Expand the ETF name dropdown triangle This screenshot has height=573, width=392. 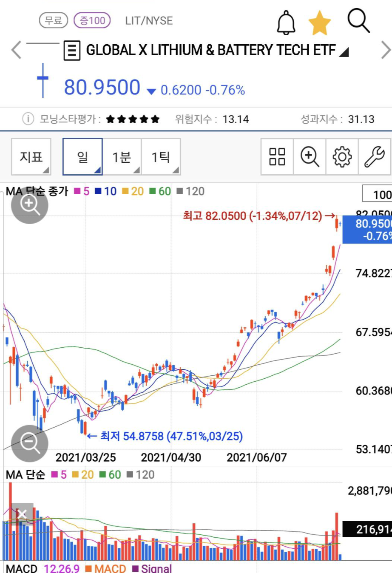[x=344, y=52]
